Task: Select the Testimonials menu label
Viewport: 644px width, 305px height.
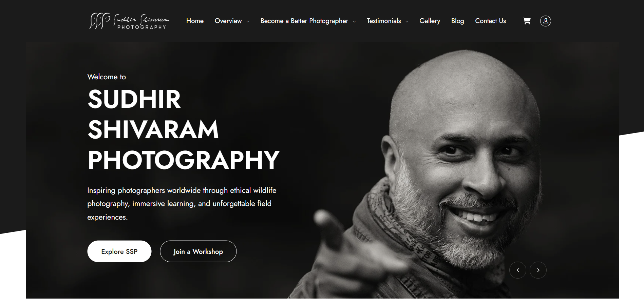Action: [x=384, y=21]
